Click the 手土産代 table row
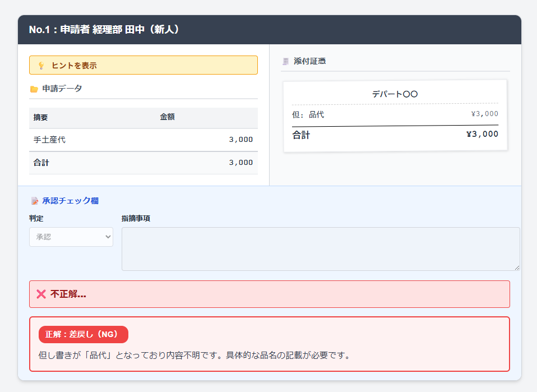Image resolution: width=537 pixels, height=392 pixels. point(143,140)
